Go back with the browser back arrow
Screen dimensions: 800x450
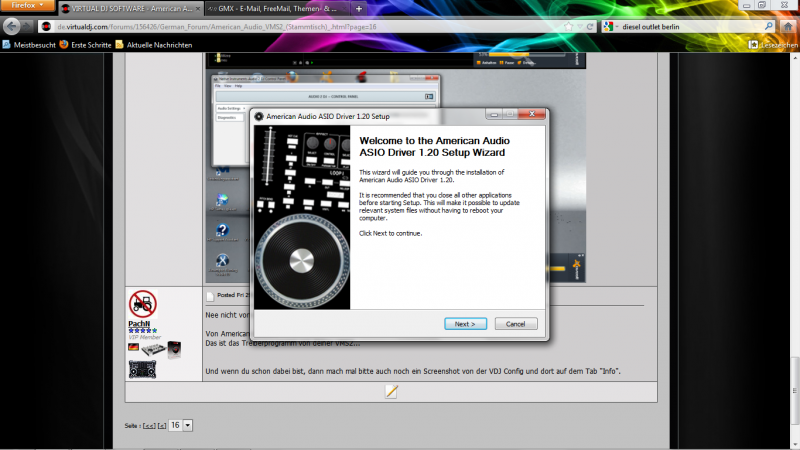[12, 27]
